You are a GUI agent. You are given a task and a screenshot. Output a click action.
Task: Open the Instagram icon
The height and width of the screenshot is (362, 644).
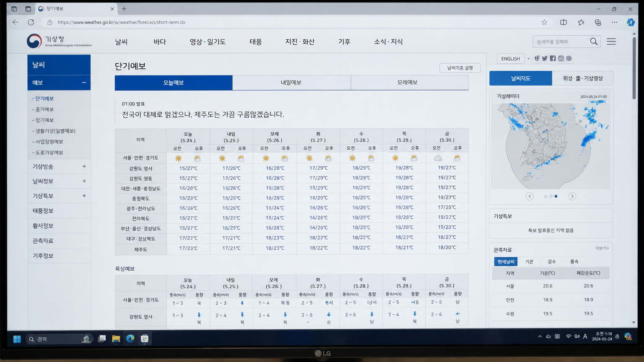tap(561, 58)
